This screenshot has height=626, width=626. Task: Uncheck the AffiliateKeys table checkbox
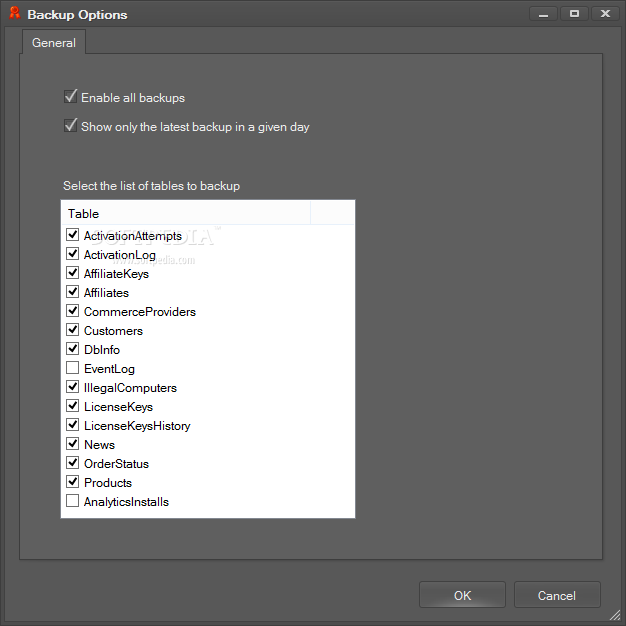pos(72,273)
